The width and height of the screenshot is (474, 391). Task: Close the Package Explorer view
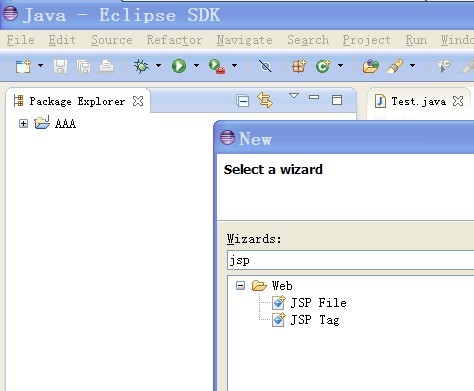[138, 101]
